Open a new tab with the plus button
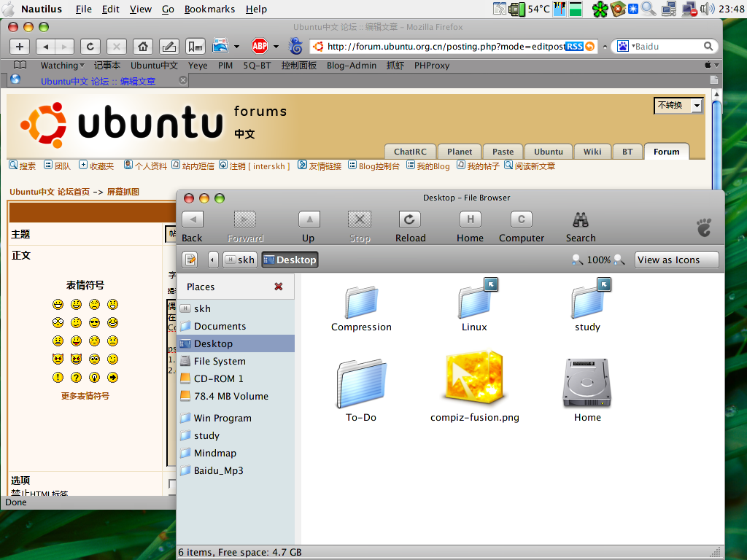 20,47
